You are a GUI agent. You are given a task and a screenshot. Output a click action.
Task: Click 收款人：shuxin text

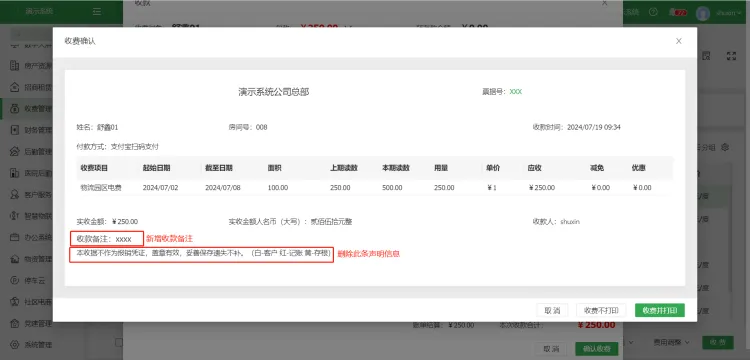coord(556,222)
